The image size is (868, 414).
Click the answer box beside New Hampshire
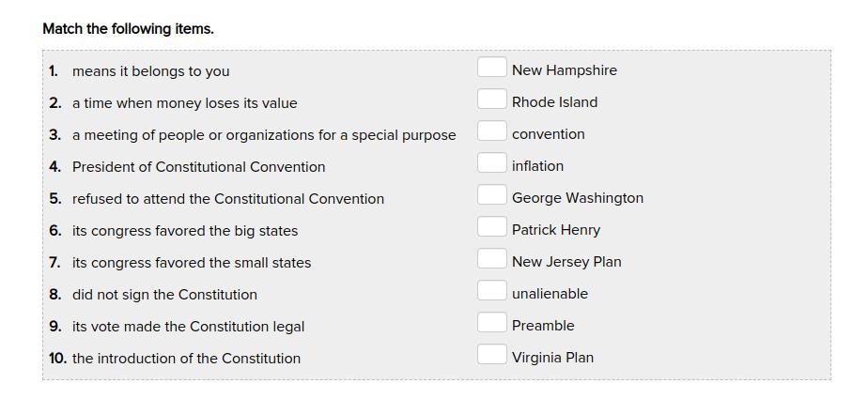[491, 67]
